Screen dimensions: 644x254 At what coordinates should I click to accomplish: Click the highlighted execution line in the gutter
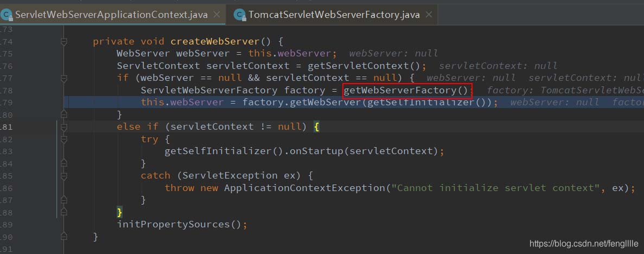[x=33, y=103]
